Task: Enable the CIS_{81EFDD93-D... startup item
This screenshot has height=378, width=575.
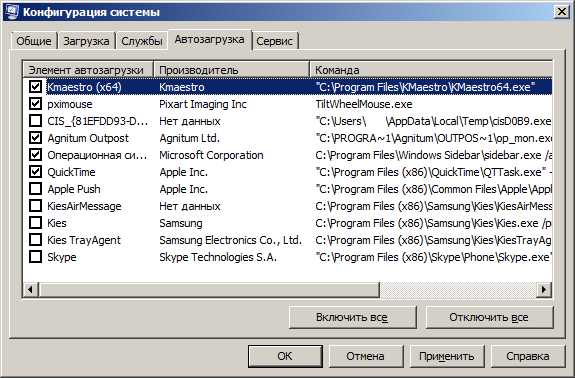Action: 35,121
